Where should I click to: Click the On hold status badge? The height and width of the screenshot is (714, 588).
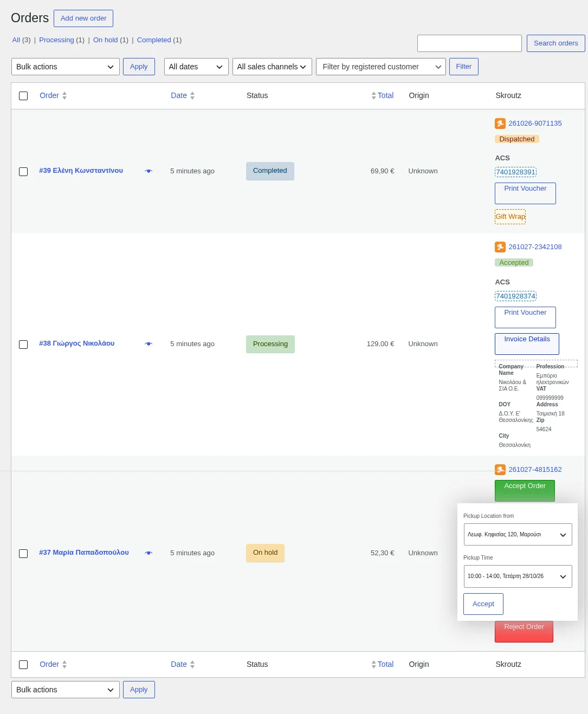[265, 553]
